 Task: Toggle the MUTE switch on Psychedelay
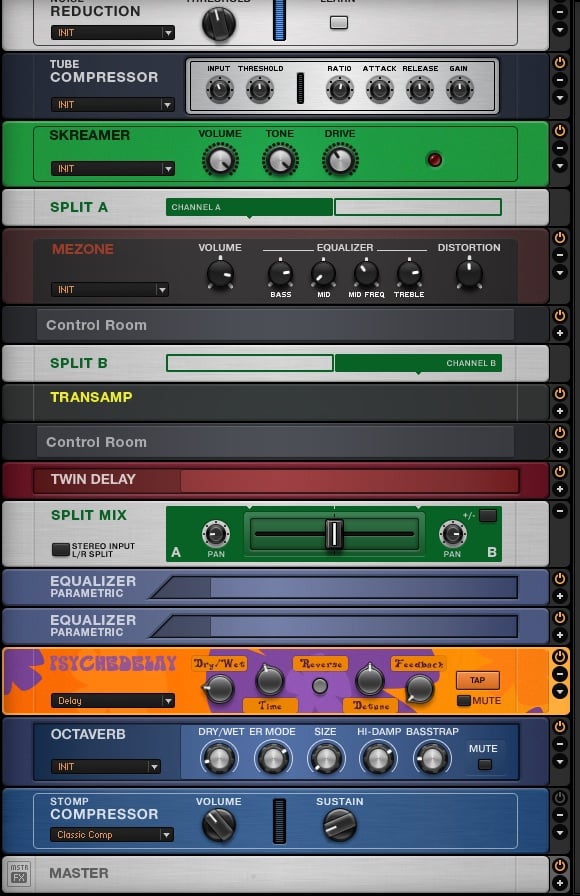pyautogui.click(x=463, y=700)
